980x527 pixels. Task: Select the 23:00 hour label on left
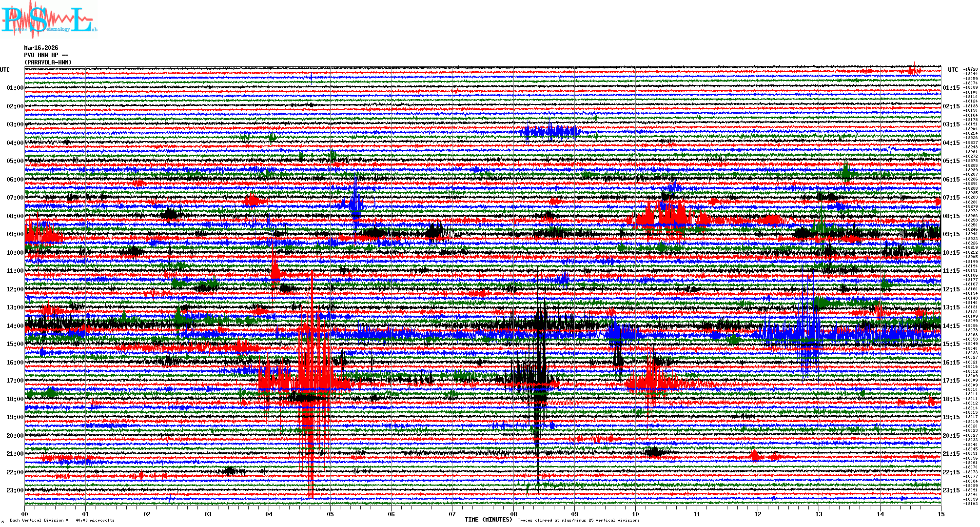(x=15, y=490)
